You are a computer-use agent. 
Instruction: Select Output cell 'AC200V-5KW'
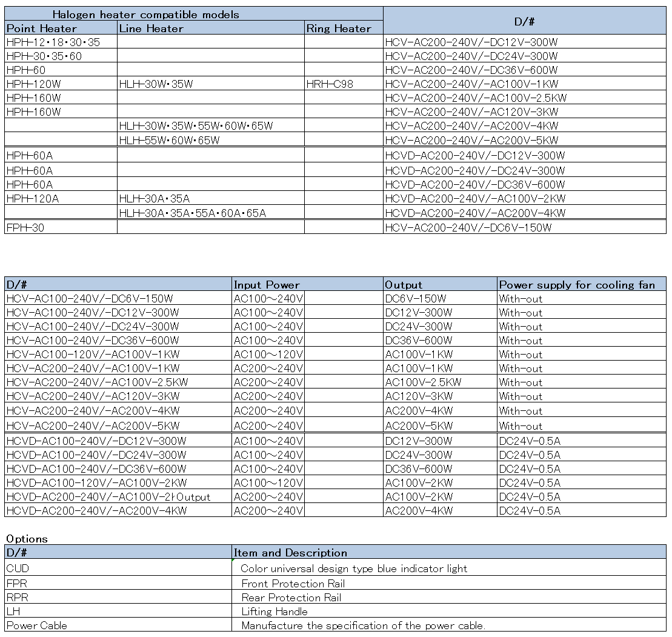(440, 425)
